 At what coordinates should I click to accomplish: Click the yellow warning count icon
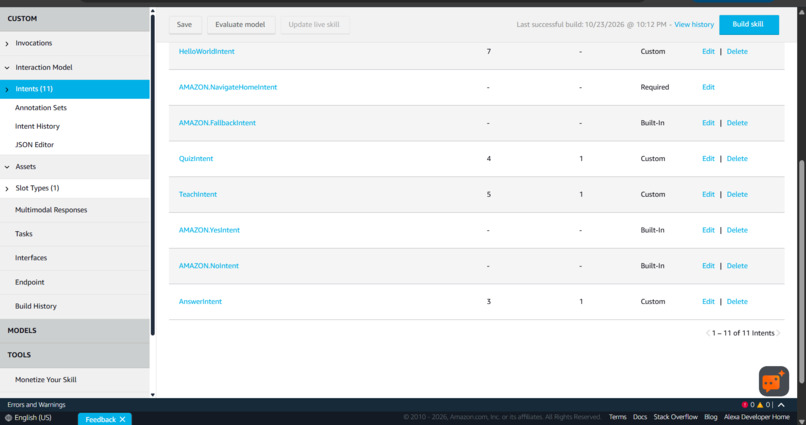click(x=760, y=405)
